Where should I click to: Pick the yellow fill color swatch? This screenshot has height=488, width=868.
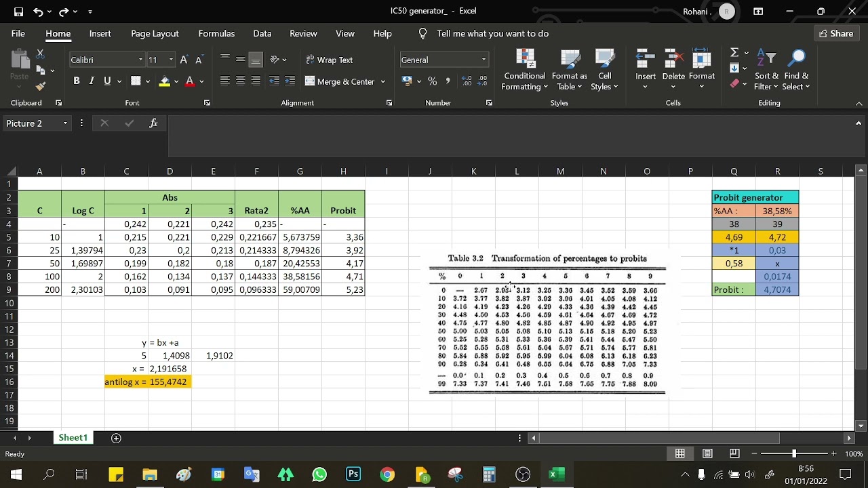click(165, 81)
